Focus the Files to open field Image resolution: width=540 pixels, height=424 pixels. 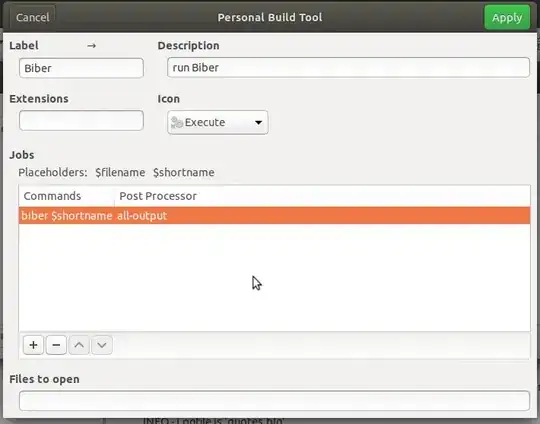coord(274,401)
